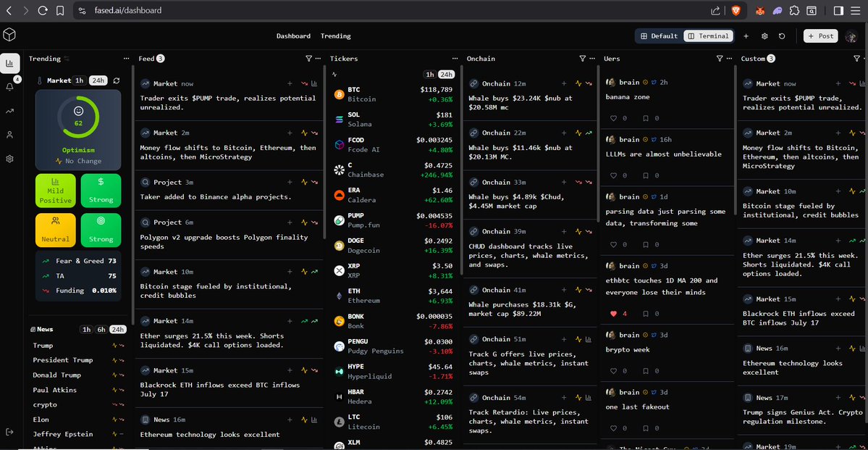Open the Trending nav tab

[335, 36]
